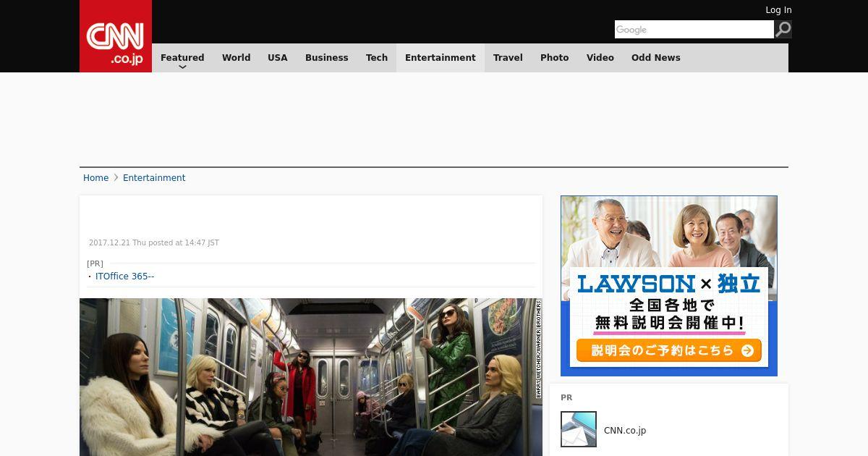Focus the Google search field

(694, 30)
